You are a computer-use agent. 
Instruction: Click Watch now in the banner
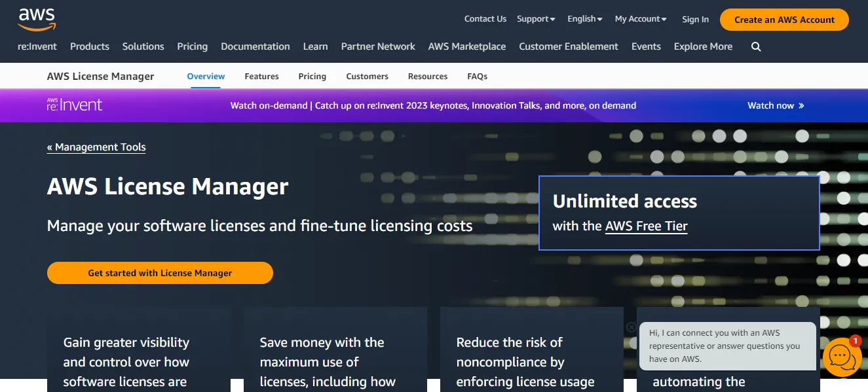tap(776, 105)
